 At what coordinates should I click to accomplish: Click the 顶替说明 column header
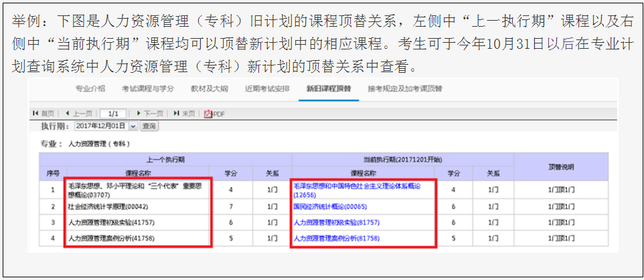point(560,167)
